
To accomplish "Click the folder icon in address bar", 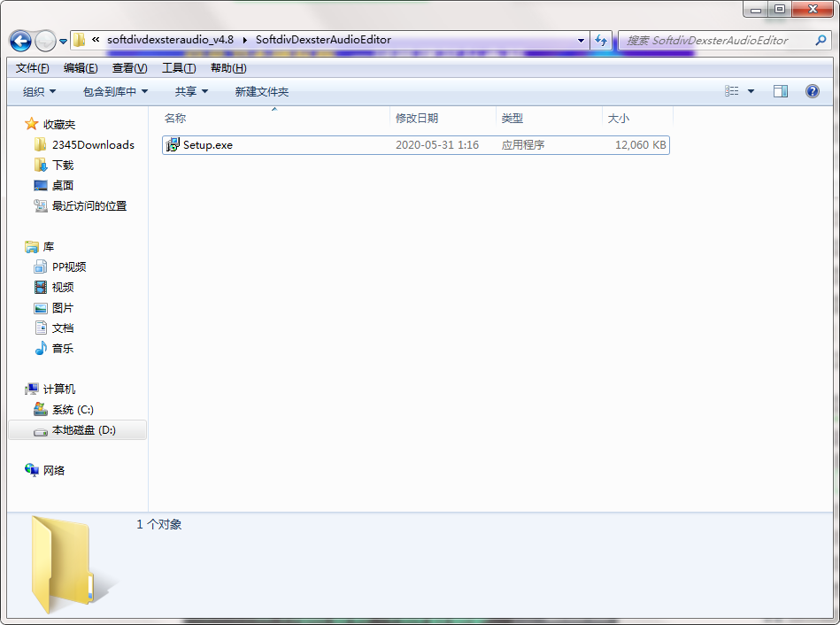I will point(80,40).
